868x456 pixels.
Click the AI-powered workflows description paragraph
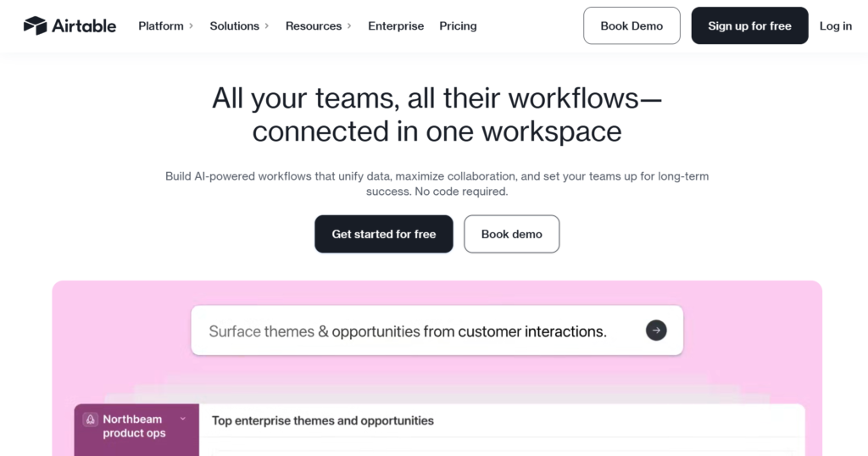point(437,184)
